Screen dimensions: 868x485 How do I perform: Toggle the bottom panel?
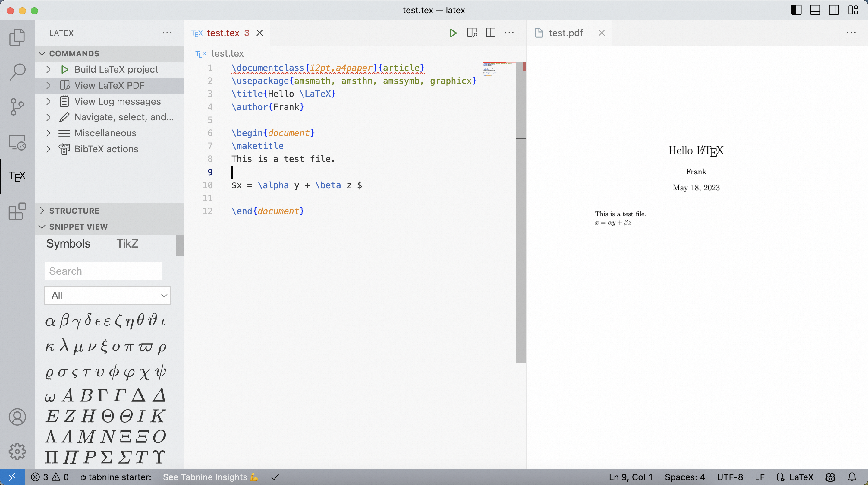815,10
